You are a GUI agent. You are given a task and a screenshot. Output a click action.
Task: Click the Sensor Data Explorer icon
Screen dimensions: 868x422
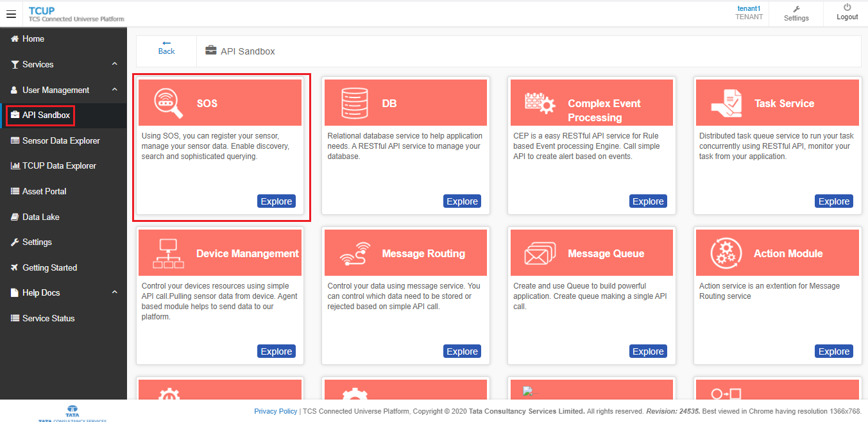[16, 140]
